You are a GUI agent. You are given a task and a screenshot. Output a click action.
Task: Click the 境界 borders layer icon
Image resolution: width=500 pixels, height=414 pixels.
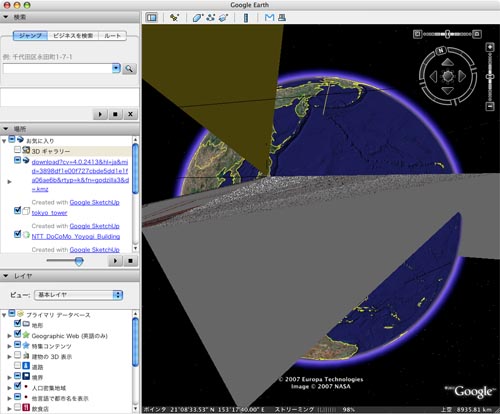point(26,376)
